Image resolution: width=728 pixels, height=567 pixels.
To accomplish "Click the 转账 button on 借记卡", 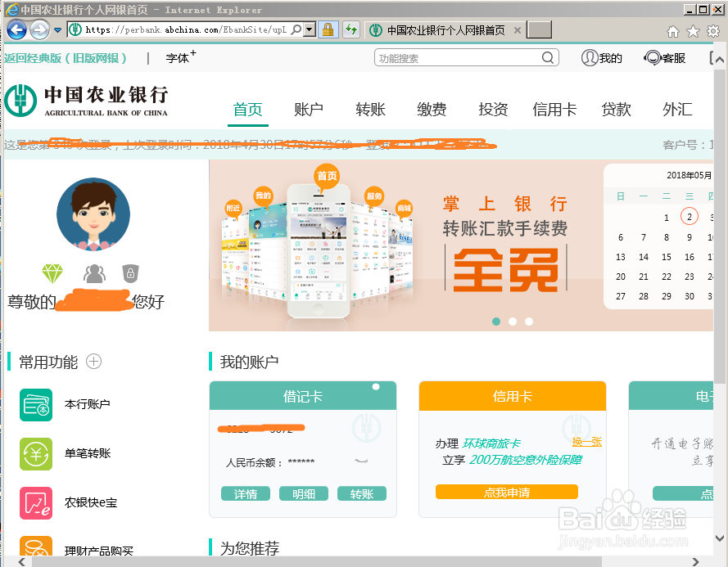I will (362, 493).
